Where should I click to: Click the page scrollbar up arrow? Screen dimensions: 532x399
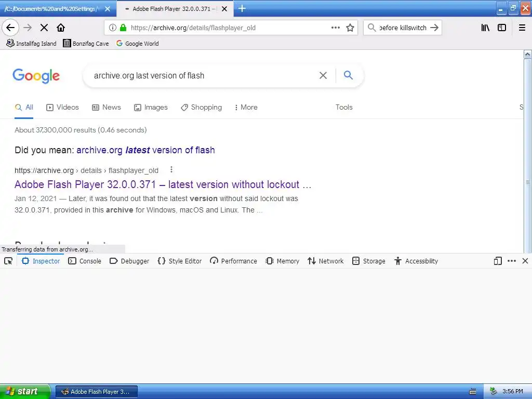coord(528,54)
